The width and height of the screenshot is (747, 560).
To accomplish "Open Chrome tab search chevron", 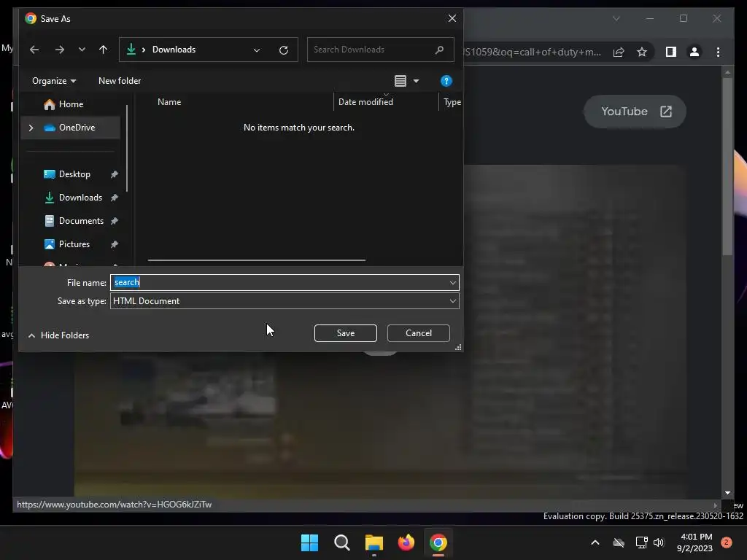I will 616,18.
